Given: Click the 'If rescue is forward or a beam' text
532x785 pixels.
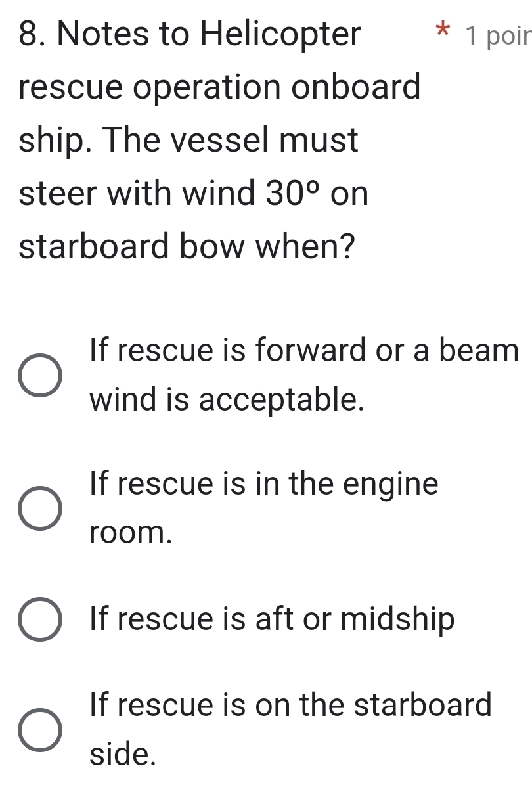Looking at the screenshot, I should (x=305, y=351).
